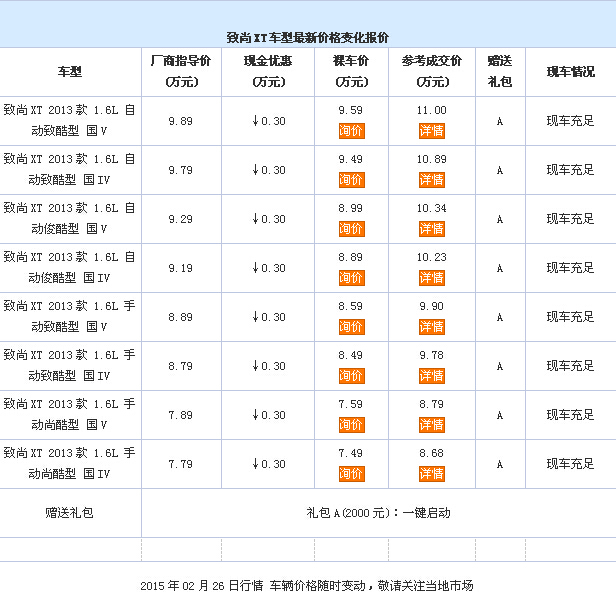
Task: Click guide price 9.19
Action: [x=181, y=268]
